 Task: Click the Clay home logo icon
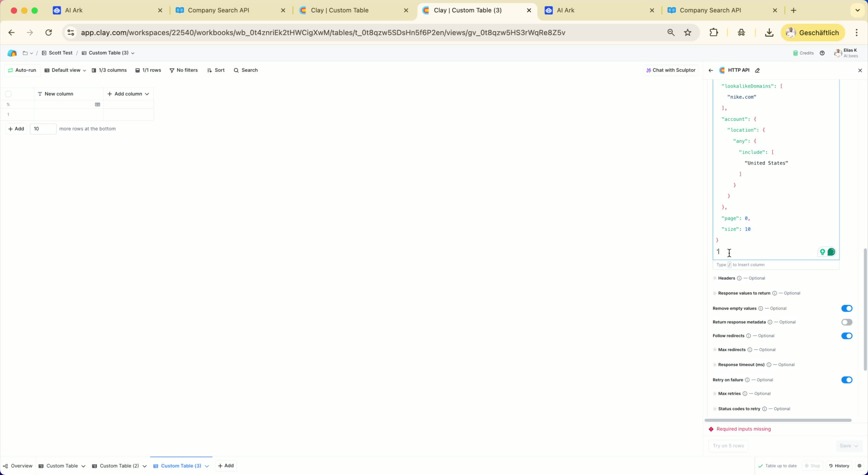click(12, 53)
